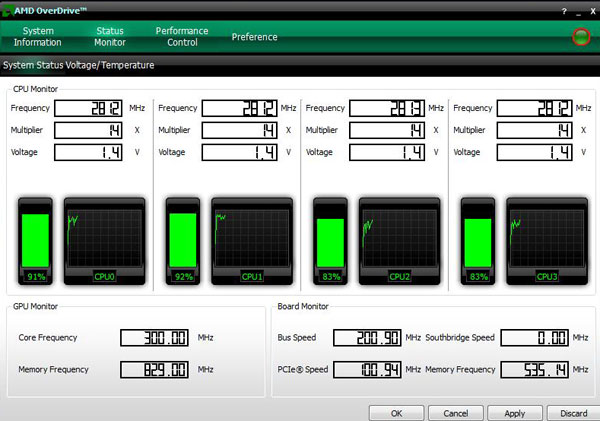This screenshot has width=600, height=421.
Task: Open the System Information tab
Action: point(38,36)
